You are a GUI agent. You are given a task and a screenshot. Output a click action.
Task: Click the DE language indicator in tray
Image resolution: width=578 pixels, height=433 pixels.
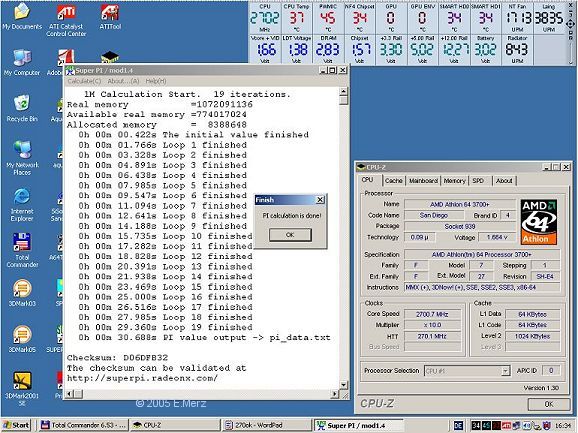pos(458,426)
